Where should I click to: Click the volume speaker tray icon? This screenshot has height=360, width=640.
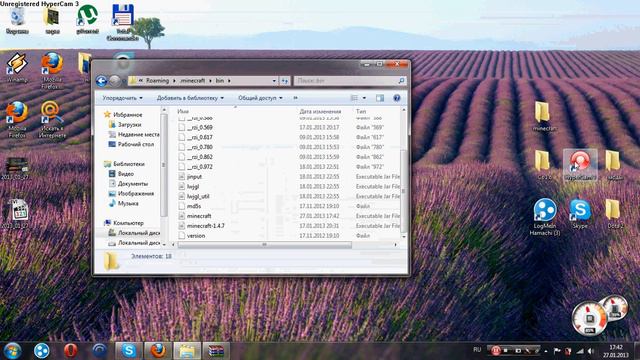pos(591,351)
